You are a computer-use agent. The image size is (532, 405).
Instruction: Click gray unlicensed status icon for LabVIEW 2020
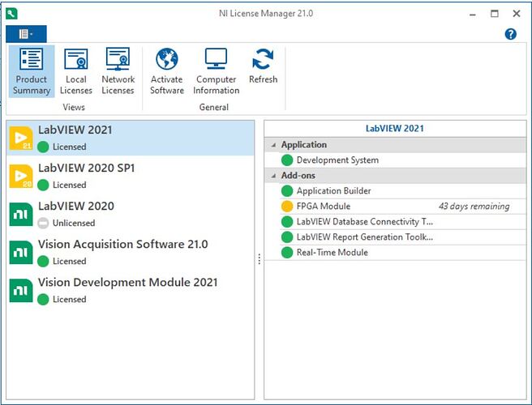click(x=43, y=223)
